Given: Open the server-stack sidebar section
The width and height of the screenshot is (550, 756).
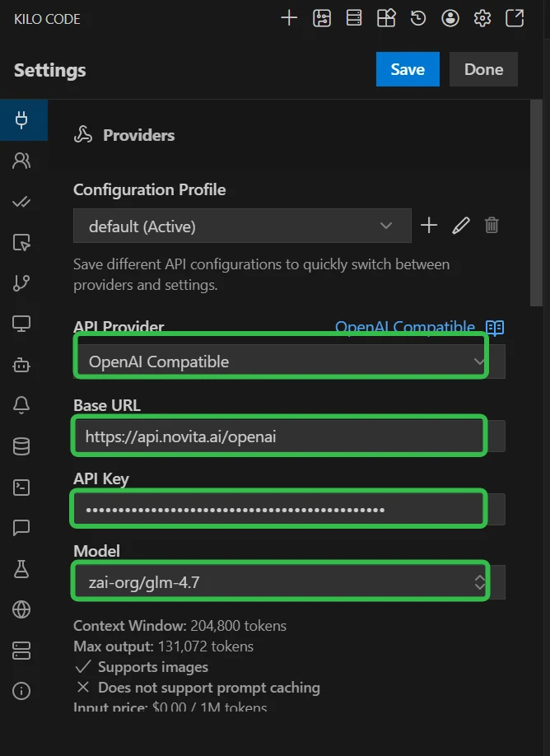Looking at the screenshot, I should pyautogui.click(x=21, y=651).
